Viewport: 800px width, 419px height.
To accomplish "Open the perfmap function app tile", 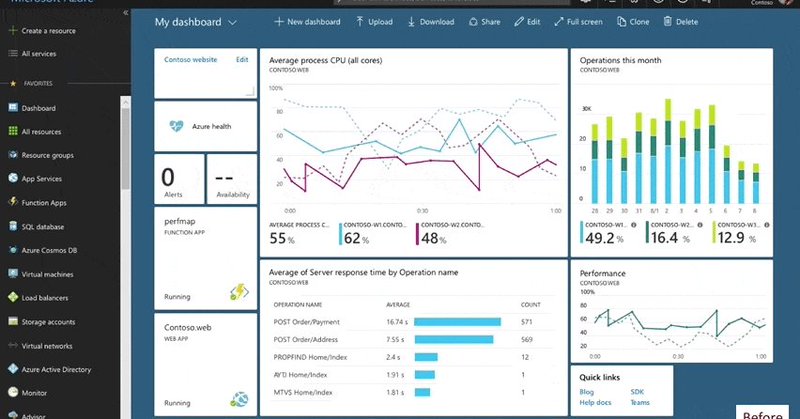I will coord(206,258).
